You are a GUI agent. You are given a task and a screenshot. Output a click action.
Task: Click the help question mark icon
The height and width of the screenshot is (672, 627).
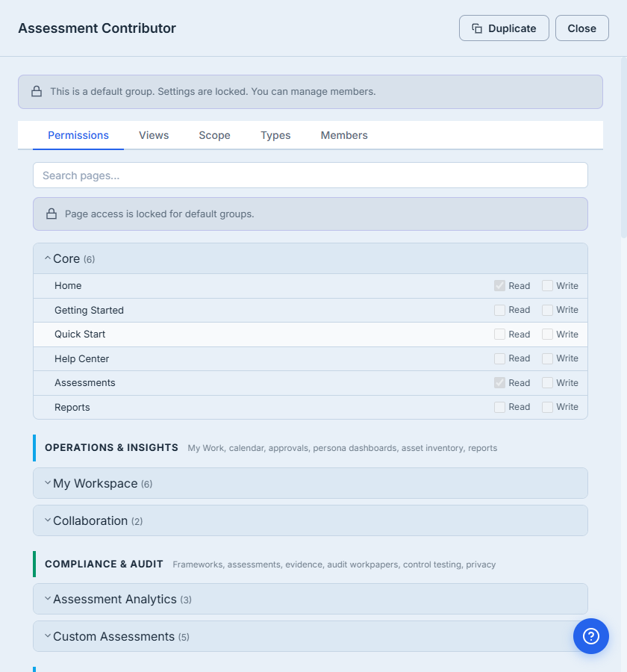tap(590, 636)
